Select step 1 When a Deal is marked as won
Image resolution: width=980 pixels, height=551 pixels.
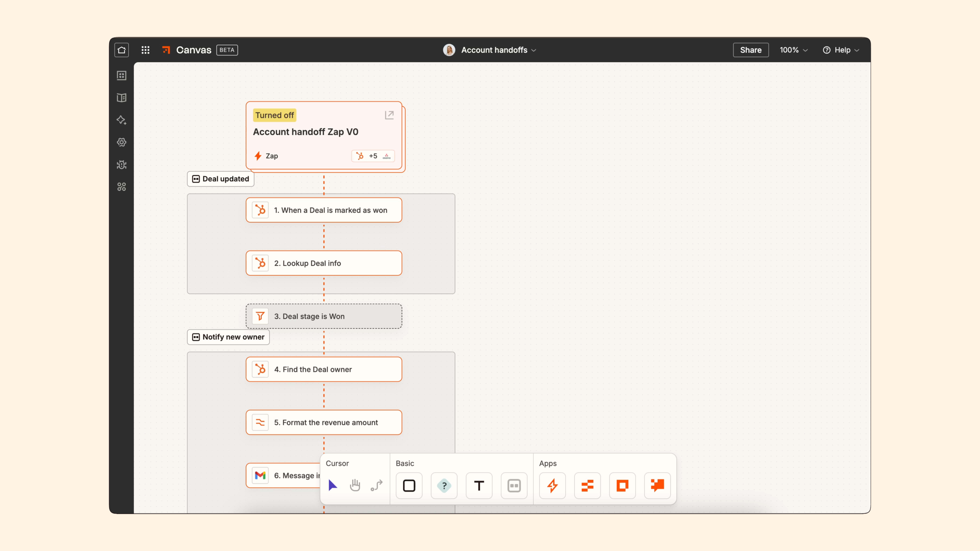pyautogui.click(x=324, y=210)
